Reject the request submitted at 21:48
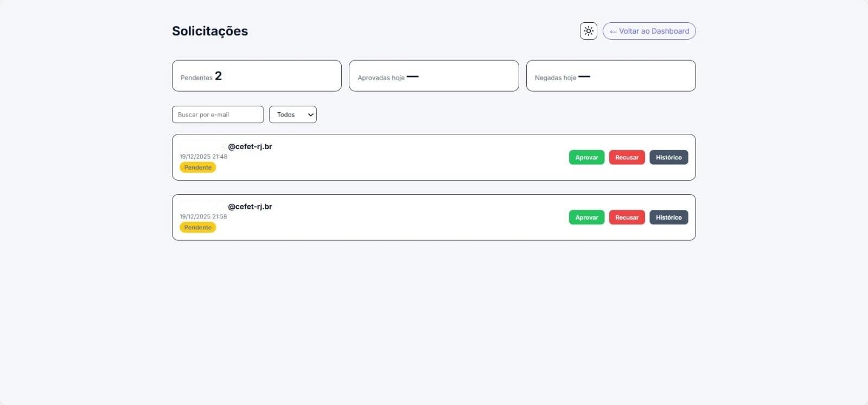868x405 pixels. coord(627,157)
